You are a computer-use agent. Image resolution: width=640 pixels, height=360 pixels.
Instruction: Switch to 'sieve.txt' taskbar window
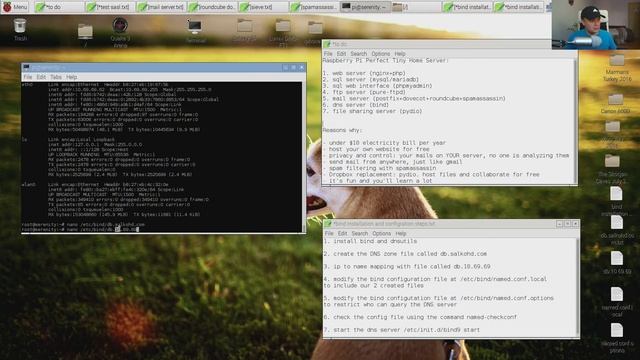point(263,7)
